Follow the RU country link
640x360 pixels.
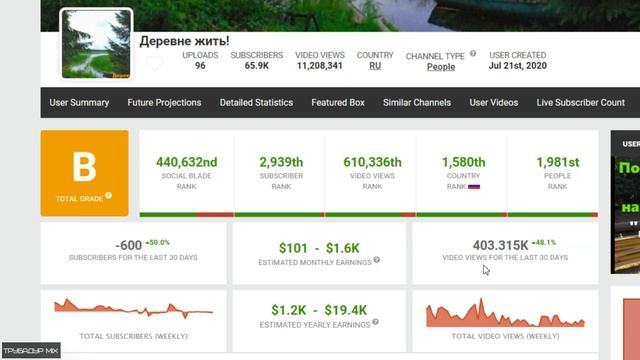[375, 66]
